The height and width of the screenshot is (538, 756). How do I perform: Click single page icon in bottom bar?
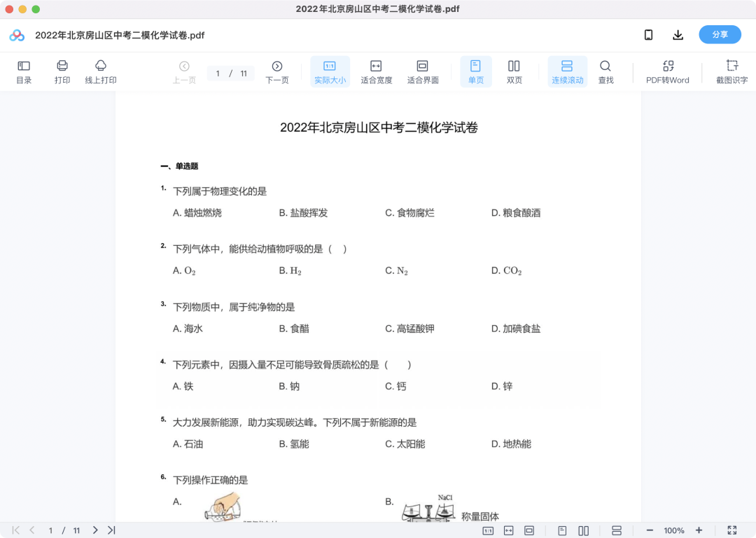click(562, 530)
